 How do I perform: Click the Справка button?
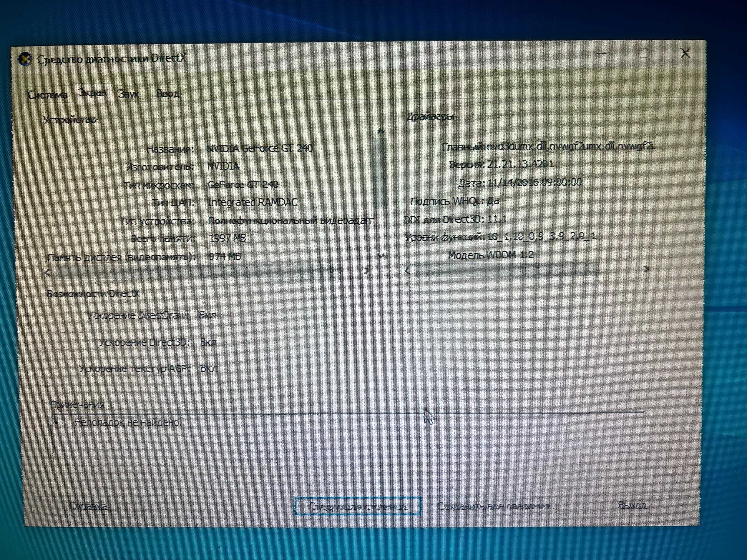(x=89, y=506)
